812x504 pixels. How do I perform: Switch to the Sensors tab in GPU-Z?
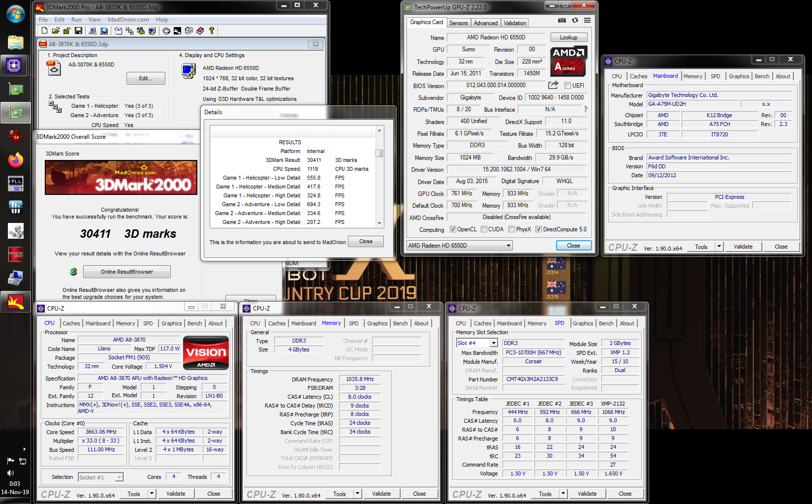pos(458,23)
